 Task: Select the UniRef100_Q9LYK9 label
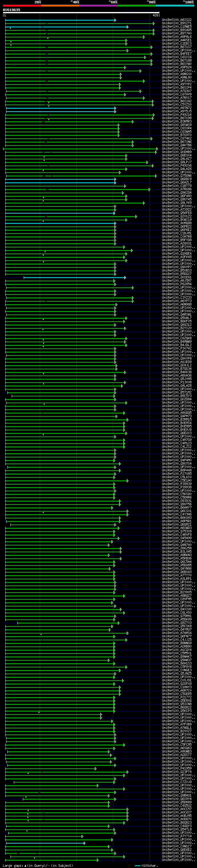click(x=177, y=203)
